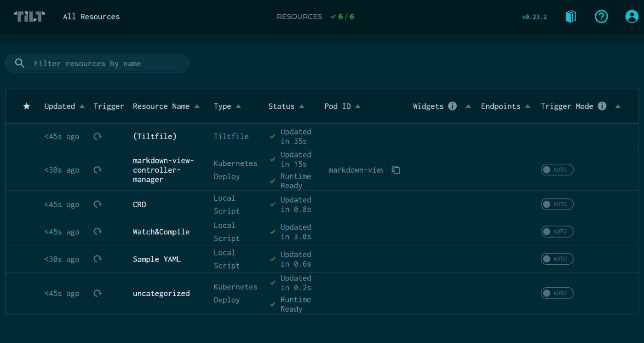Click the star column header icon
This screenshot has width=644, height=343.
(x=27, y=106)
